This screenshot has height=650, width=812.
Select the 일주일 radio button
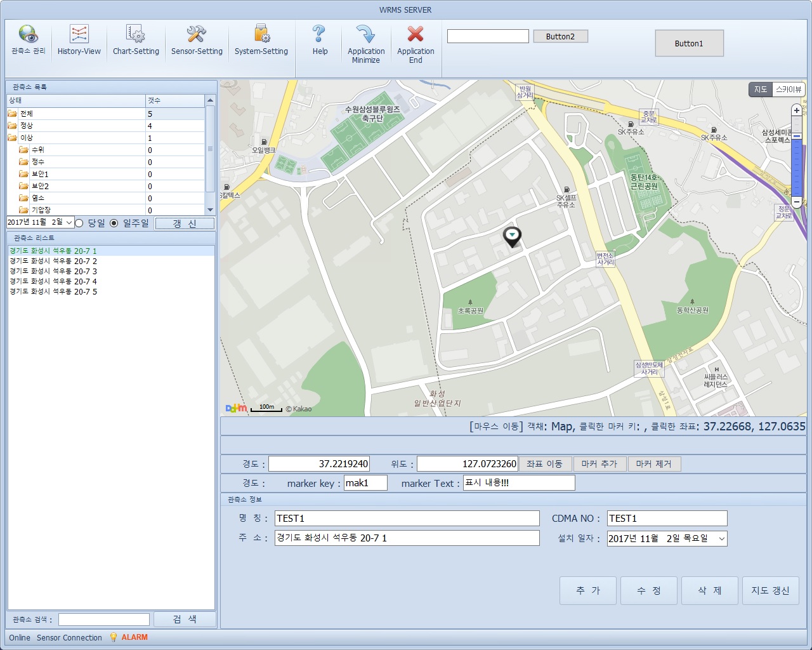(x=114, y=223)
